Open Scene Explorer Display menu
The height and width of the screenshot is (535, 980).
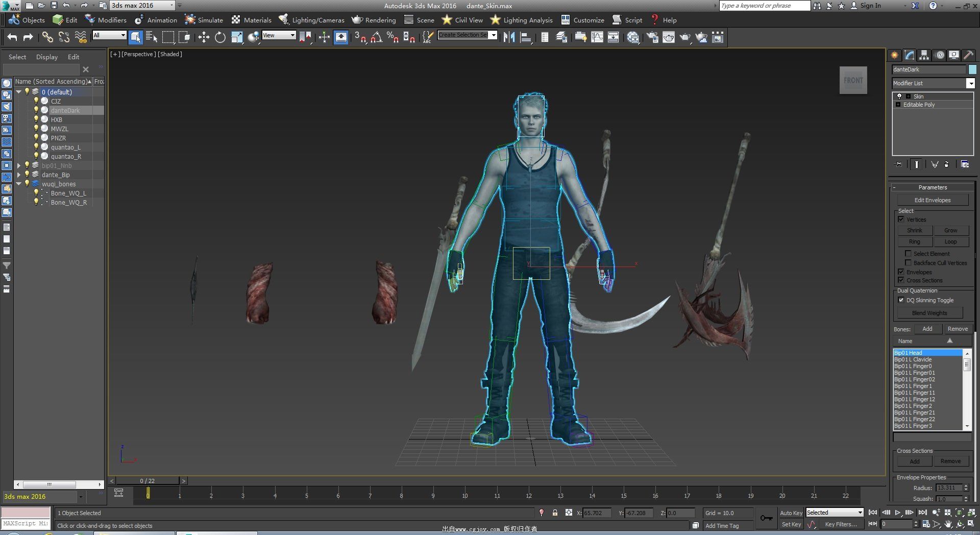tap(47, 57)
